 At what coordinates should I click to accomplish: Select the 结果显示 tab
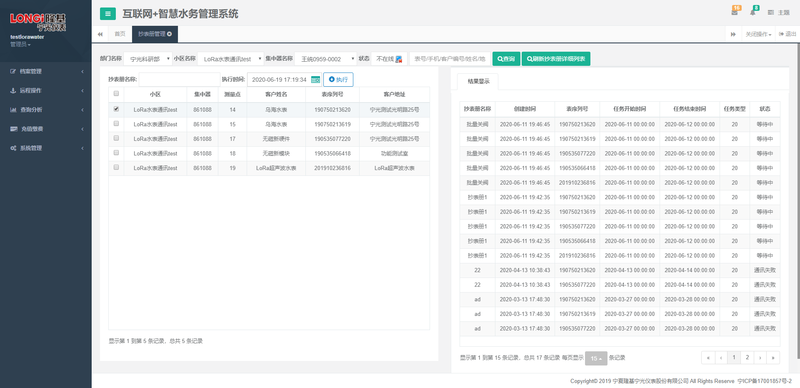478,82
